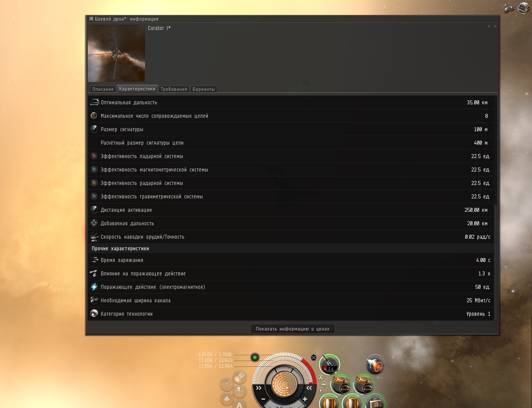Click the Показать информацию о ценах button
Viewport: 532px width, 408px height.
click(292, 329)
